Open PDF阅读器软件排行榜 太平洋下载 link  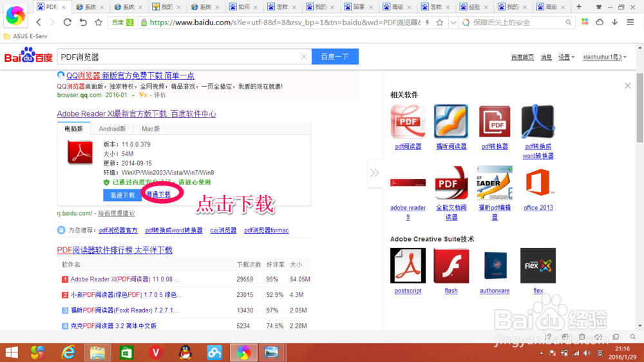point(115,250)
